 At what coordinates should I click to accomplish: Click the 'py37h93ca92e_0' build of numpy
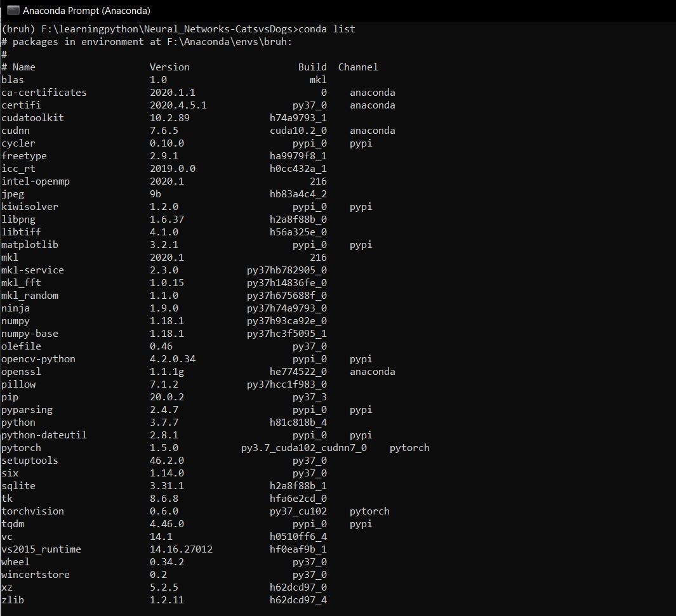click(287, 321)
